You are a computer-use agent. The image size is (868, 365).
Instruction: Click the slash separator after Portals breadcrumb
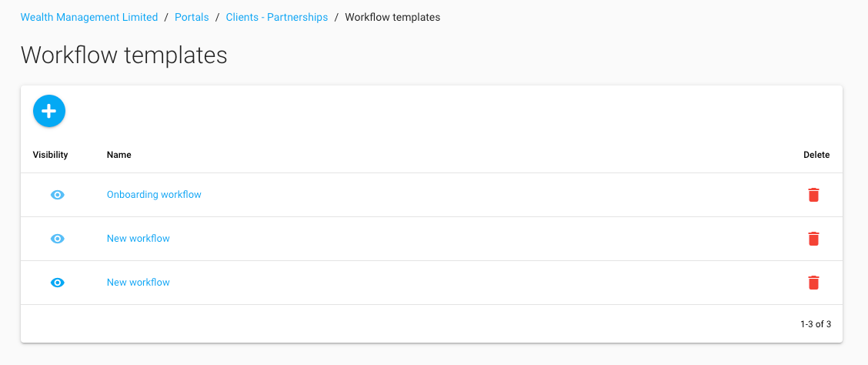218,17
